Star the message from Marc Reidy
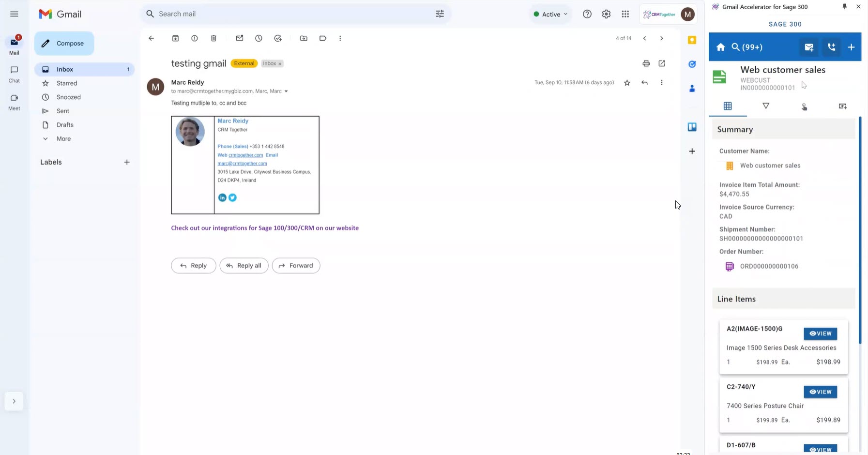Viewport: 868px width, 455px height. [x=627, y=83]
